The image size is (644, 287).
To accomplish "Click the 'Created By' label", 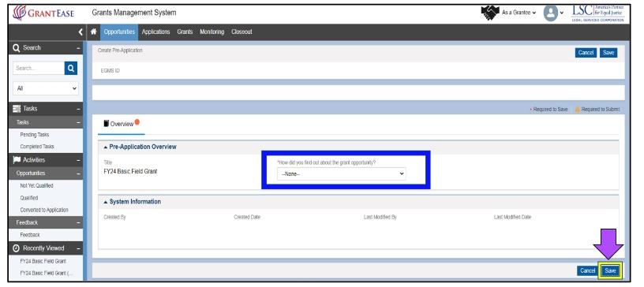I will (x=114, y=217).
